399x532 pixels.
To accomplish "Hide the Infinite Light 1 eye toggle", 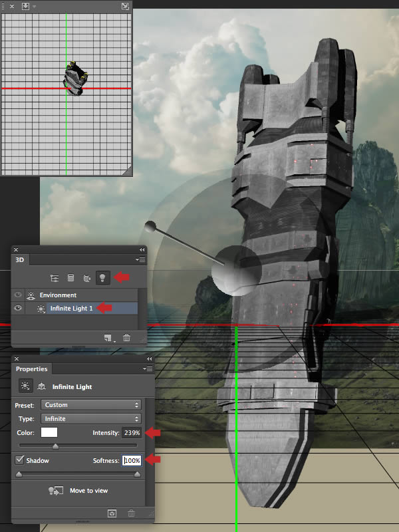I will point(18,308).
